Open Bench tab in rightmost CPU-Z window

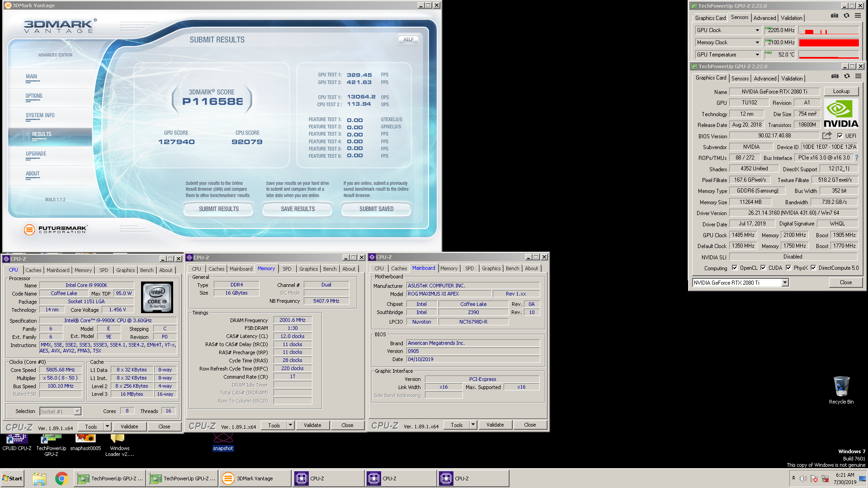(512, 268)
